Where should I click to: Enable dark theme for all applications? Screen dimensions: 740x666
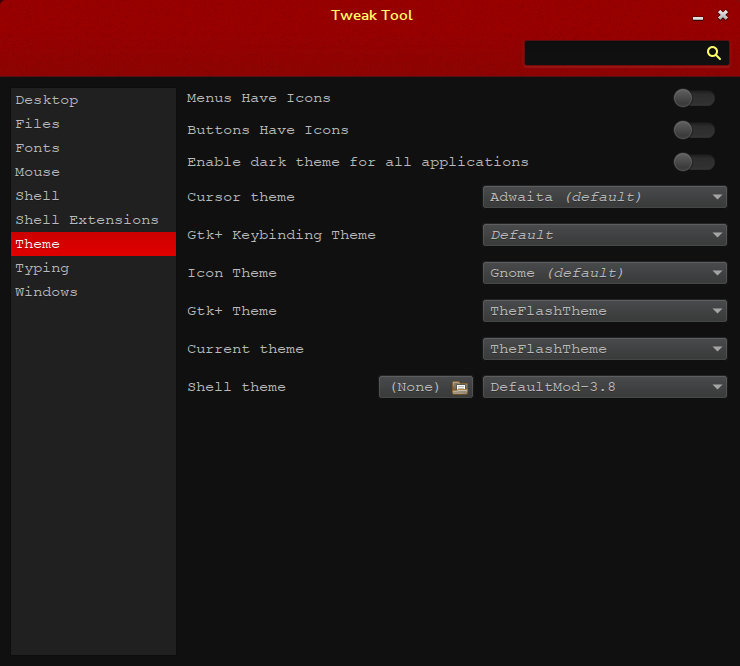coord(694,162)
